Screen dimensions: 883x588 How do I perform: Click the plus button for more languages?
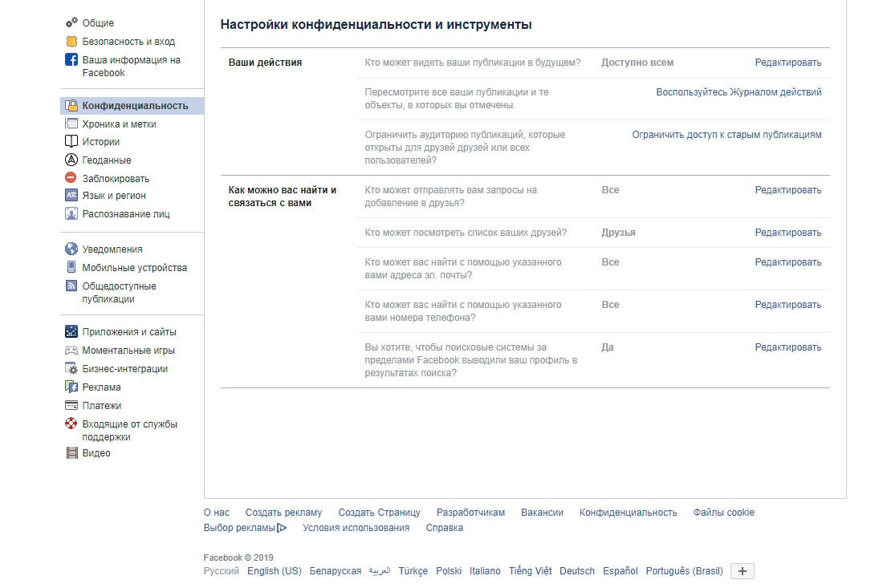pyautogui.click(x=743, y=571)
